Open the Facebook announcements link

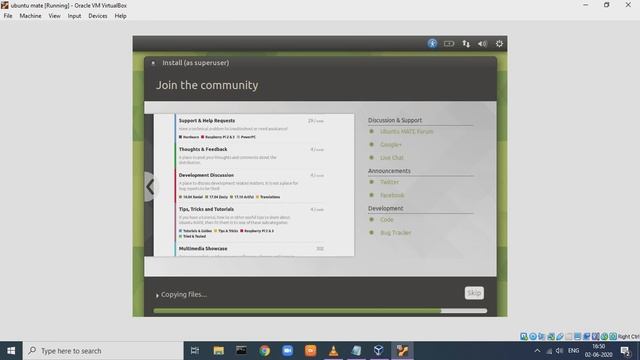(x=392, y=195)
